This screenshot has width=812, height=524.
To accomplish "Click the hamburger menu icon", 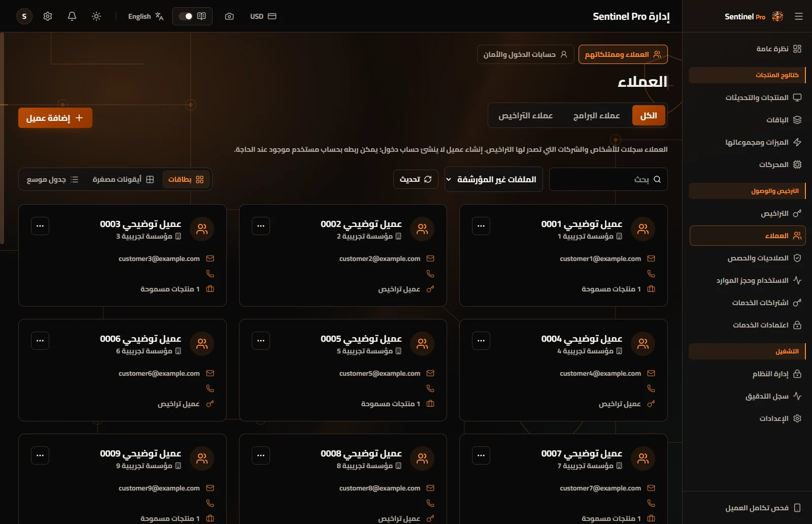I will (x=799, y=16).
